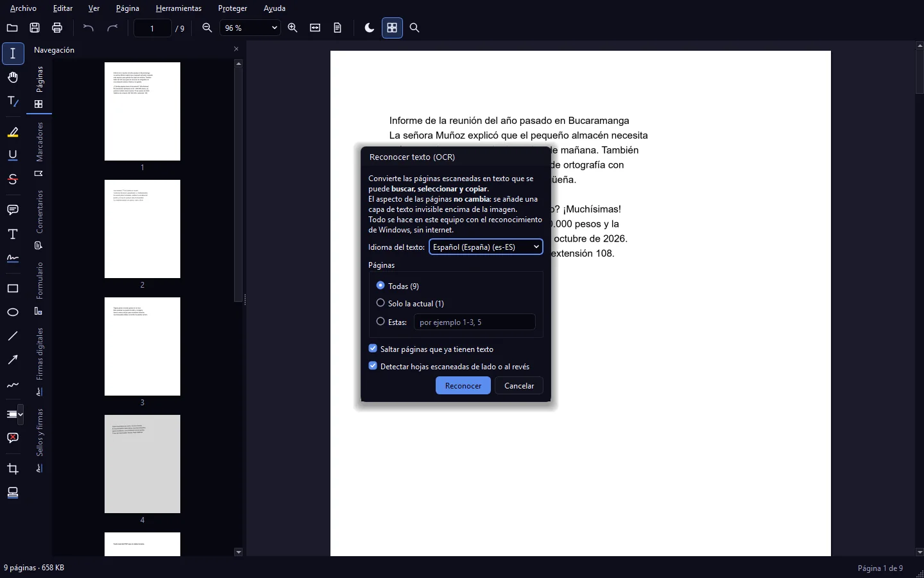Image resolution: width=924 pixels, height=578 pixels.
Task: Open page 4 thumbnail
Action: pos(142,464)
